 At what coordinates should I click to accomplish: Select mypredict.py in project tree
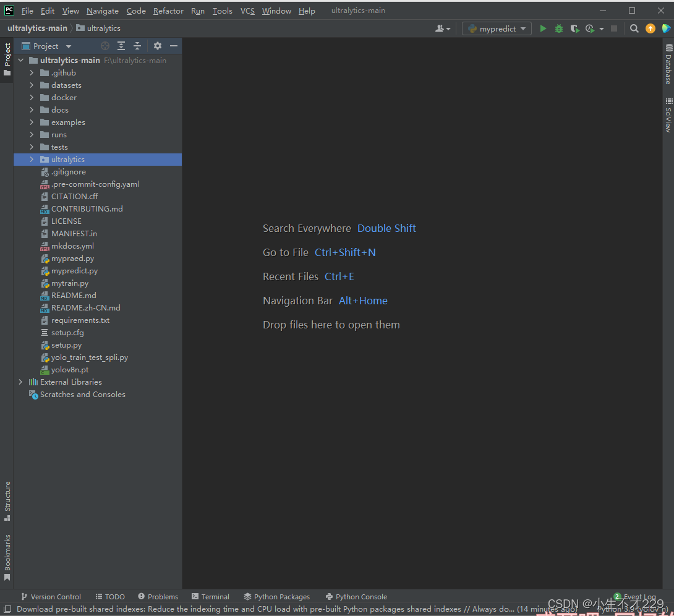74,272
